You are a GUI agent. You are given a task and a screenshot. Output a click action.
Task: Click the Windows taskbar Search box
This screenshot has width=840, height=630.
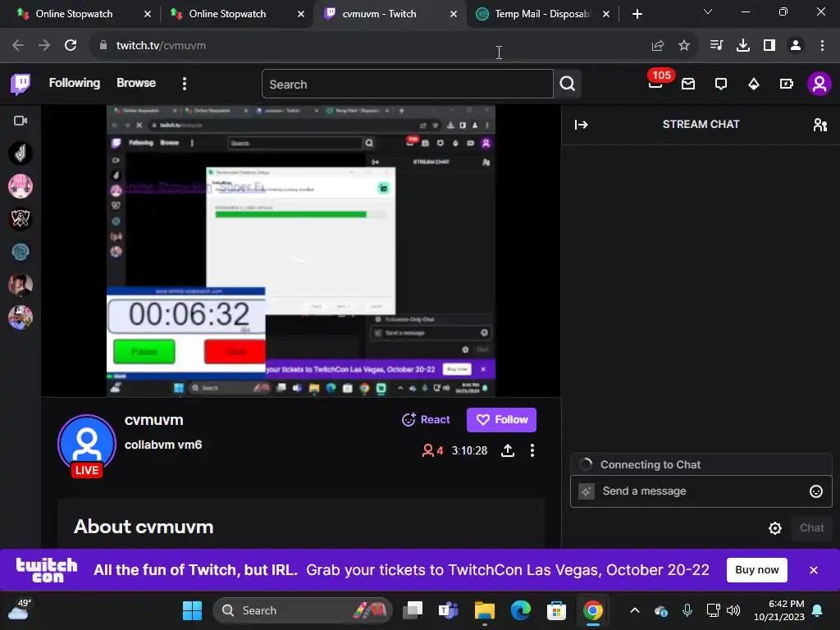(x=303, y=610)
